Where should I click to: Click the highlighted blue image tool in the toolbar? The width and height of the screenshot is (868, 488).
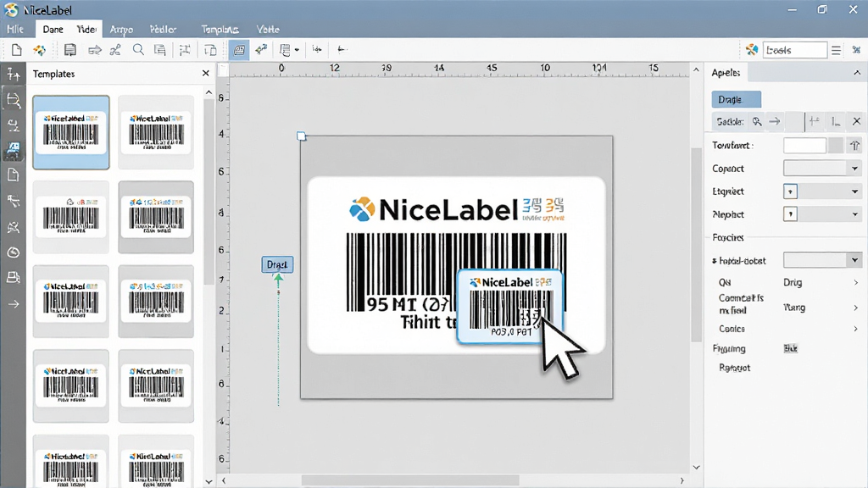coord(239,50)
